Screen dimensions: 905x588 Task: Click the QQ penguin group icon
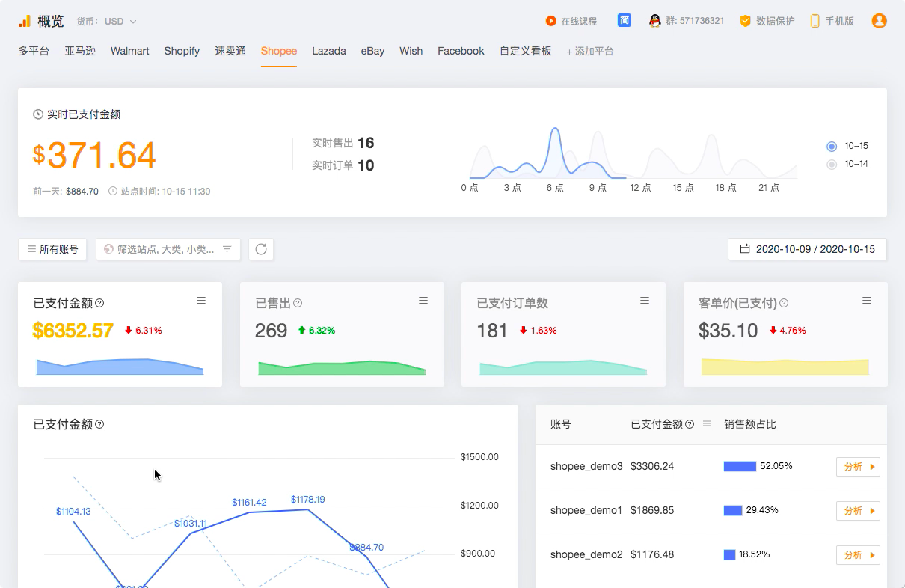point(655,21)
